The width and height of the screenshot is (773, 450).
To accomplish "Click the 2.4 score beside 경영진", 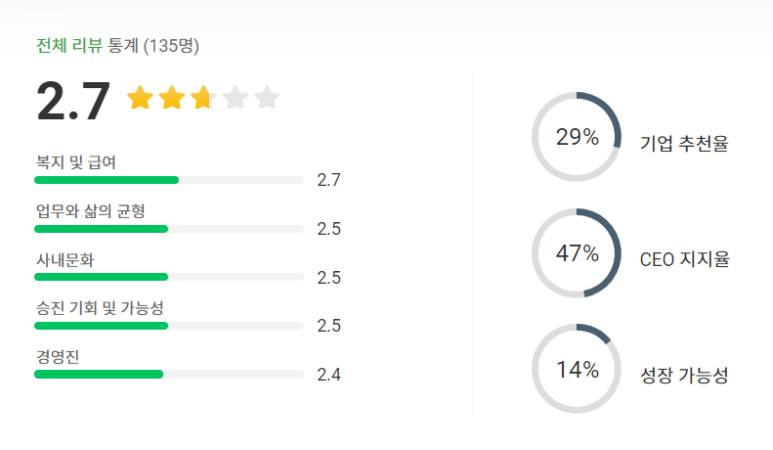I will 329,375.
